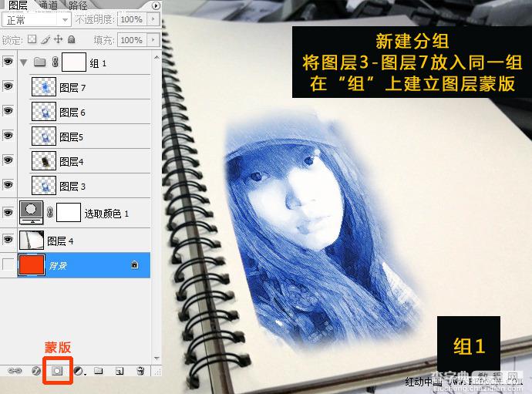Click the link layers icon

(15, 371)
